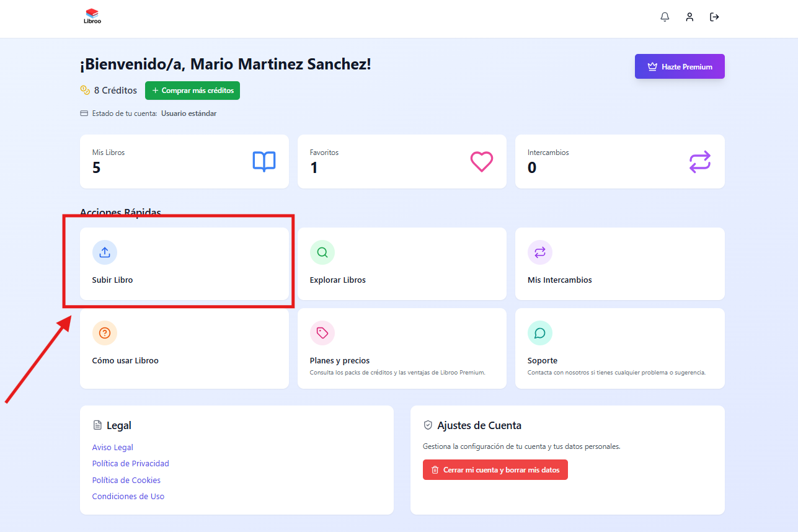This screenshot has width=798, height=532.
Task: Open the Condiciones de Uso link
Action: click(x=128, y=496)
